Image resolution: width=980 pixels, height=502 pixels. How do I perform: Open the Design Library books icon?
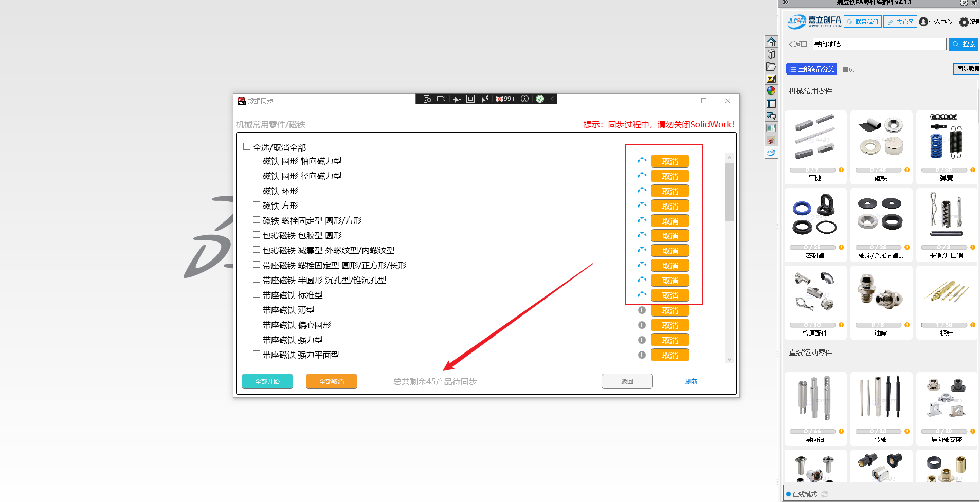pos(771,54)
